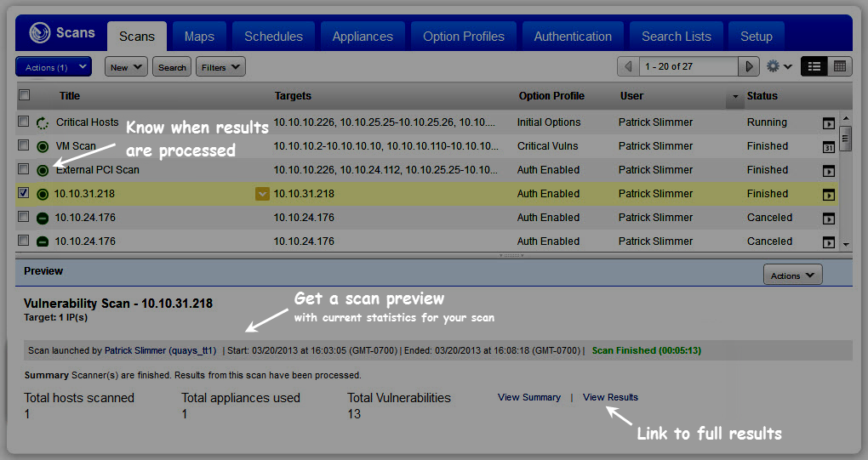Go to the next page of scans

coord(748,66)
